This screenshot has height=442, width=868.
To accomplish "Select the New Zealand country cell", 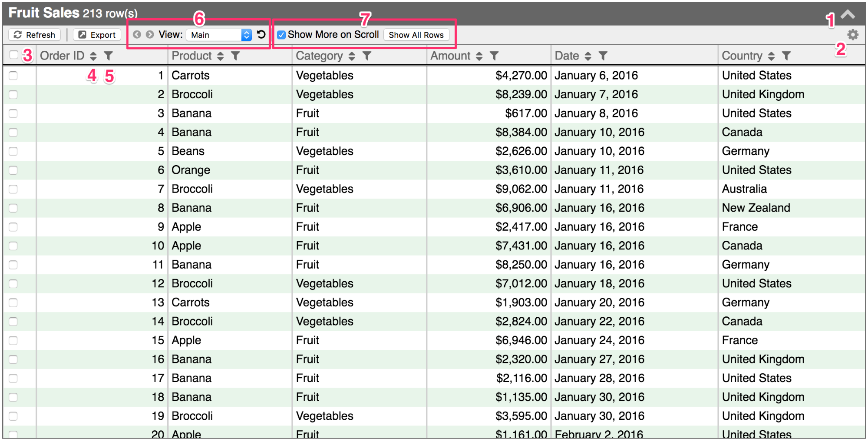I will pyautogui.click(x=756, y=208).
